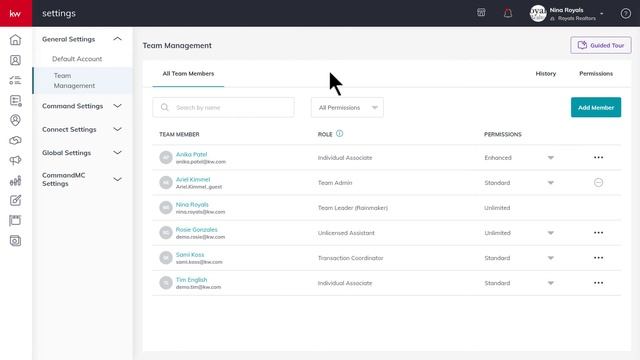Click the PERMISSIONS column header
This screenshot has width=640, height=360.
coord(502,134)
